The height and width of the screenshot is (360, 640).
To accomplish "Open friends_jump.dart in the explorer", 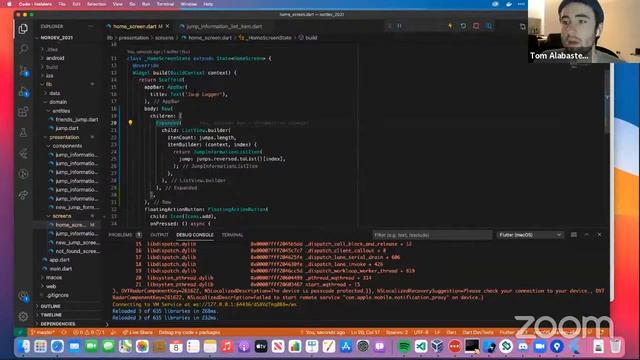I will coord(77,120).
